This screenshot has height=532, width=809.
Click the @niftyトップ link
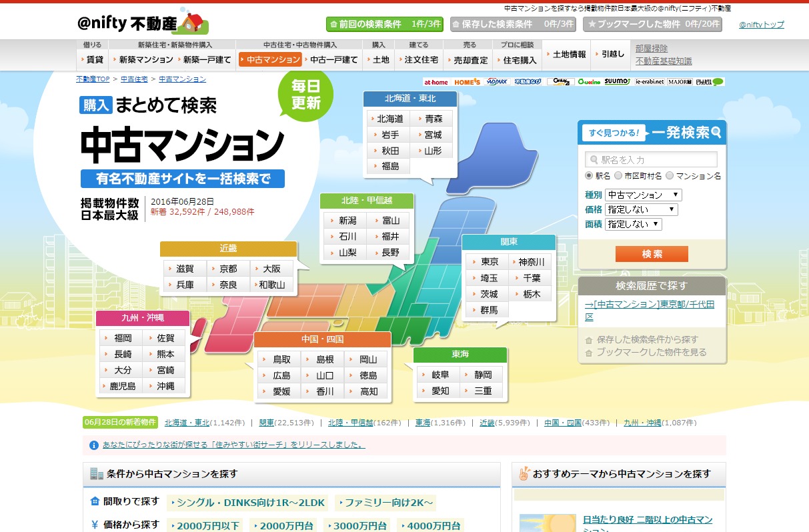762,25
